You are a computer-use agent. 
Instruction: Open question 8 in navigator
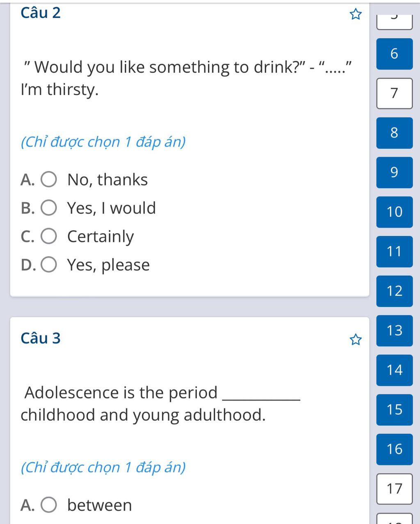[394, 133]
